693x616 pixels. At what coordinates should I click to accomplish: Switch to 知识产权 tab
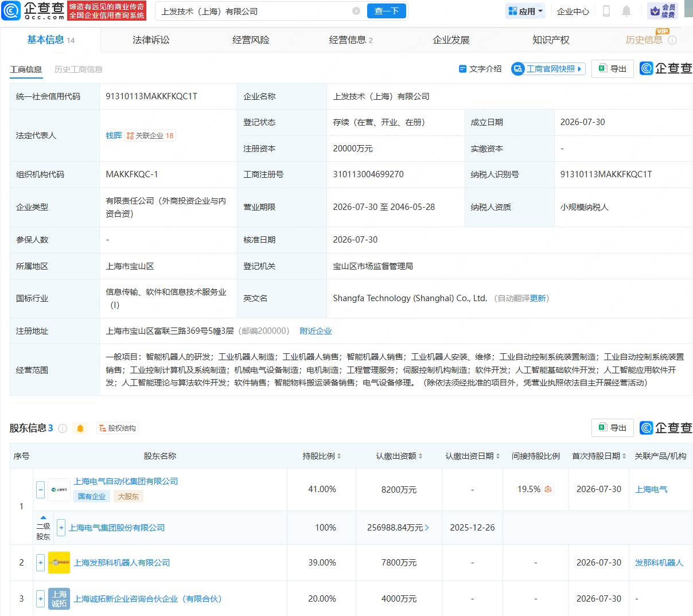pyautogui.click(x=551, y=40)
